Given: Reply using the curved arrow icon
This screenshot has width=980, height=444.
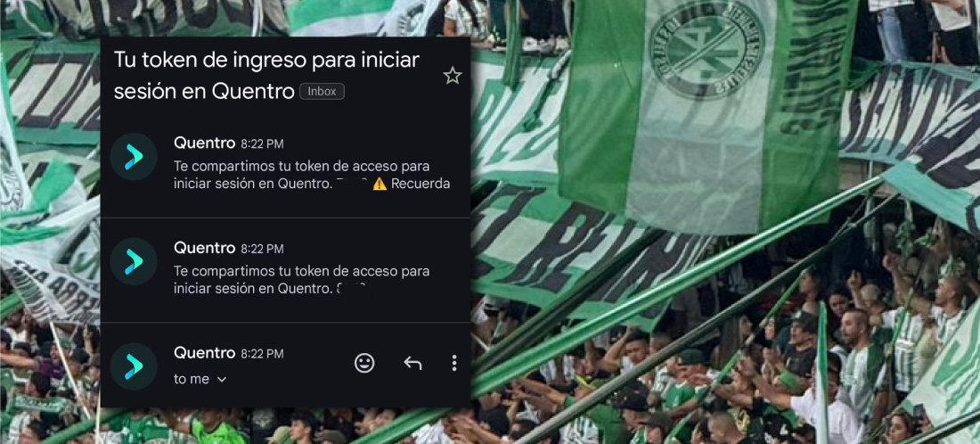Looking at the screenshot, I should pyautogui.click(x=412, y=363).
